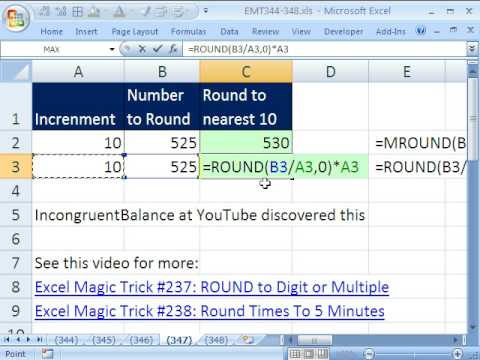The height and width of the screenshot is (360, 480).
Task: Select cell A2 containing 10
Action: [78, 143]
